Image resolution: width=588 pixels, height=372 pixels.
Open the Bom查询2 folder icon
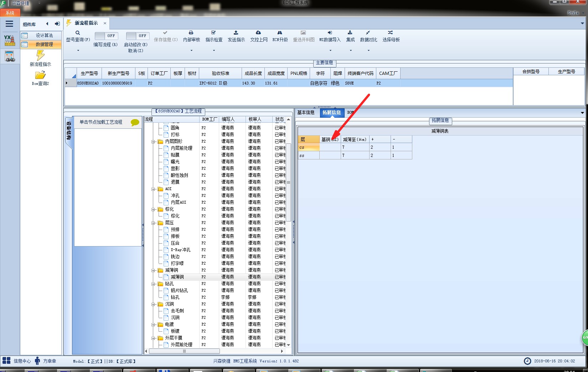pos(40,75)
